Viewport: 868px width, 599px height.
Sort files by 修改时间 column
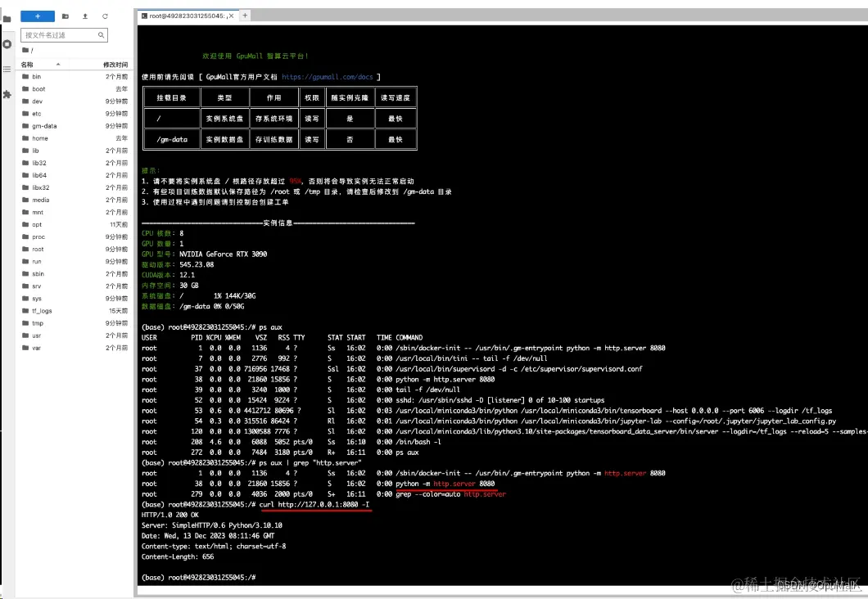click(115, 65)
